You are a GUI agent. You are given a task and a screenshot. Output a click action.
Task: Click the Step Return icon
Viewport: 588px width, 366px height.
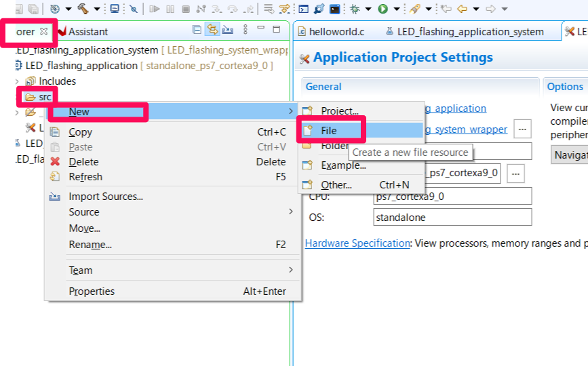point(248,9)
